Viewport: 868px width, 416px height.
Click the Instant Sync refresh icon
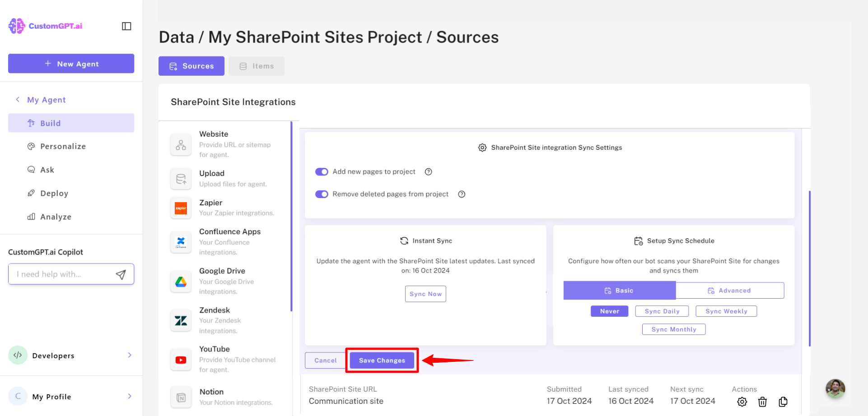pos(404,241)
